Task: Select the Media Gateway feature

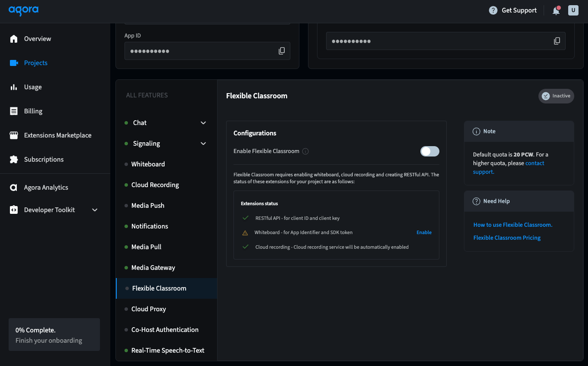Action: (x=166, y=268)
